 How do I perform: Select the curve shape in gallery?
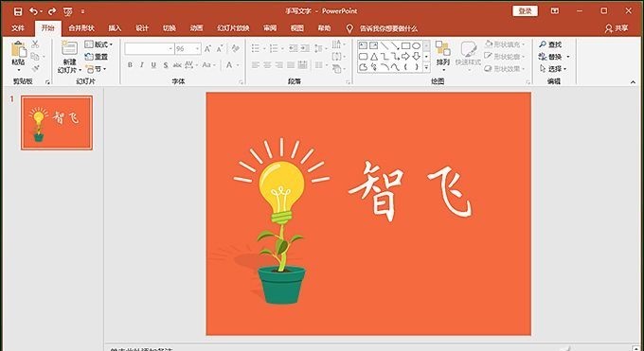(395, 67)
